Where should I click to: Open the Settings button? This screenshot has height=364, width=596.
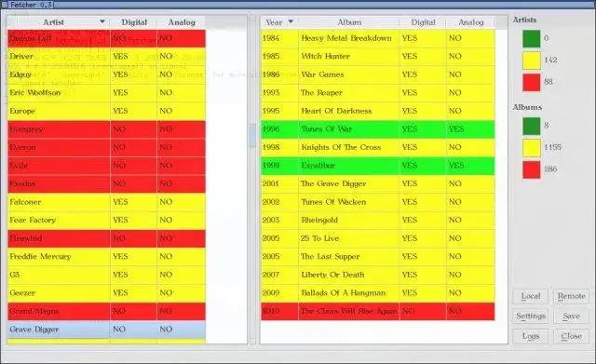(x=530, y=317)
